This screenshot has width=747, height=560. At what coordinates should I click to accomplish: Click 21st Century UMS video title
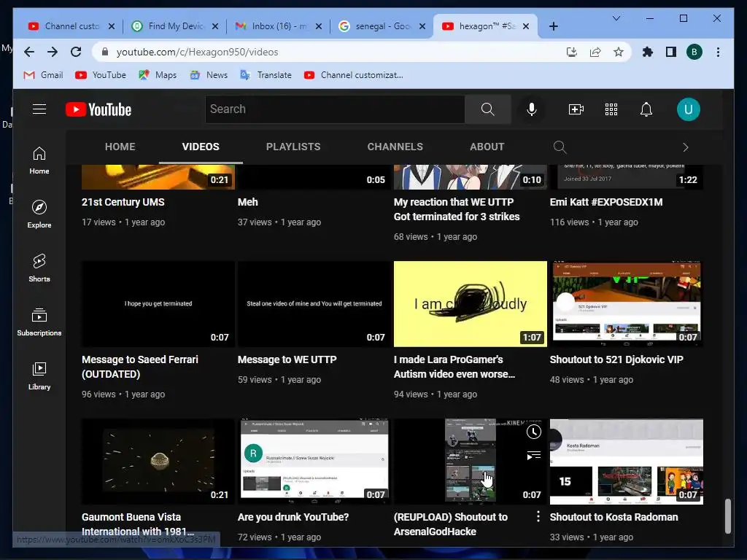coord(123,202)
